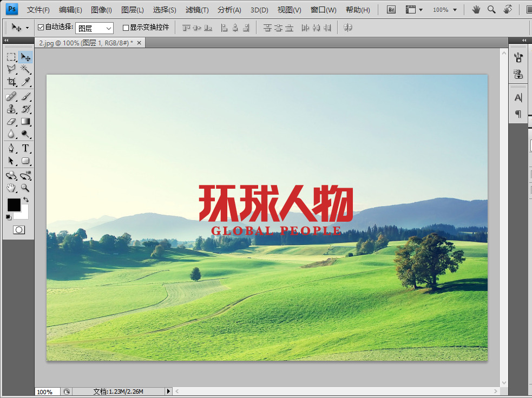Select the Polygonal Lasso tool

(x=11, y=69)
